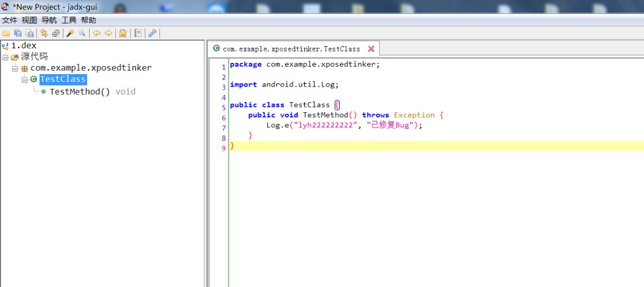Click the green class icon beside TestClass

[34, 79]
